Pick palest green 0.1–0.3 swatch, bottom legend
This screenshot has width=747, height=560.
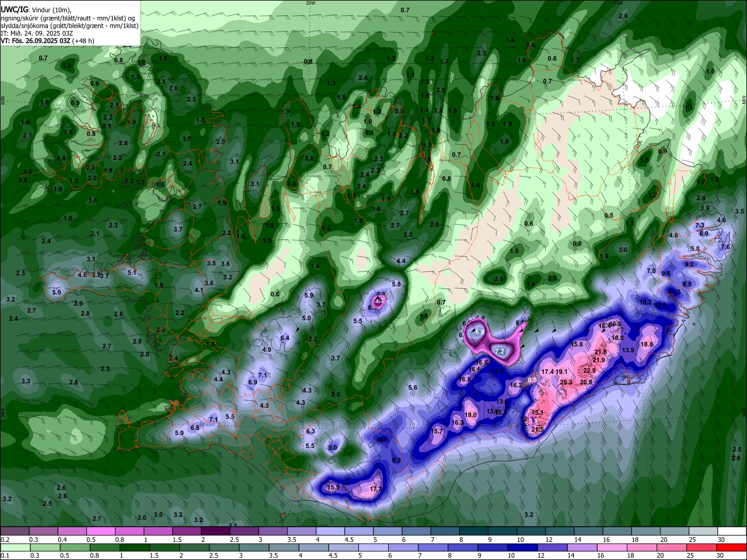(15, 547)
